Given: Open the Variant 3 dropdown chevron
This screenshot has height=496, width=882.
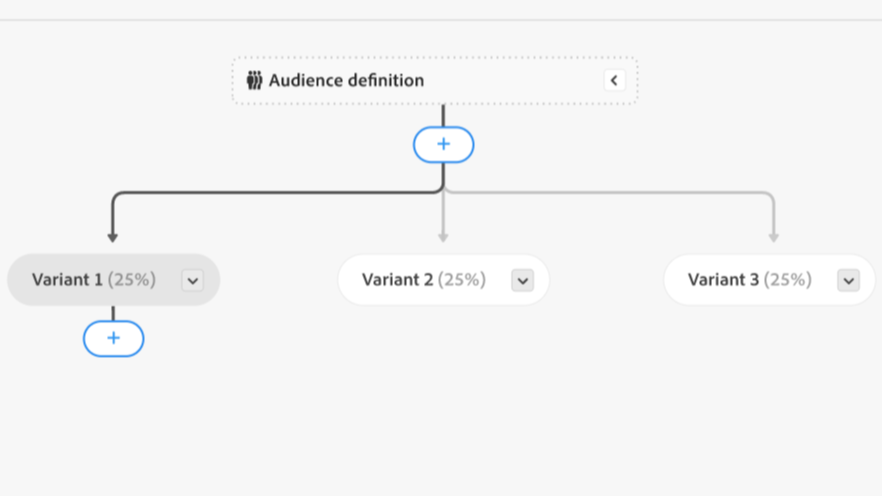Looking at the screenshot, I should 848,280.
